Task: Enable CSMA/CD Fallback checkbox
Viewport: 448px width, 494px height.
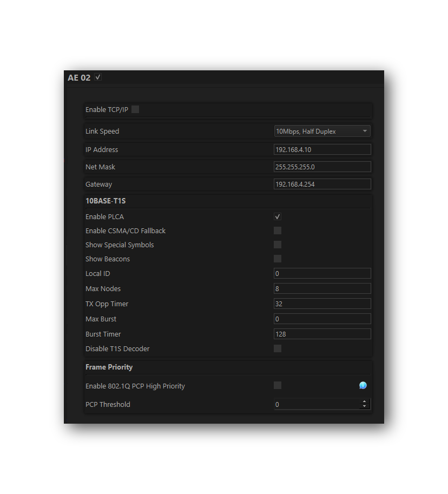Action: pos(277,230)
